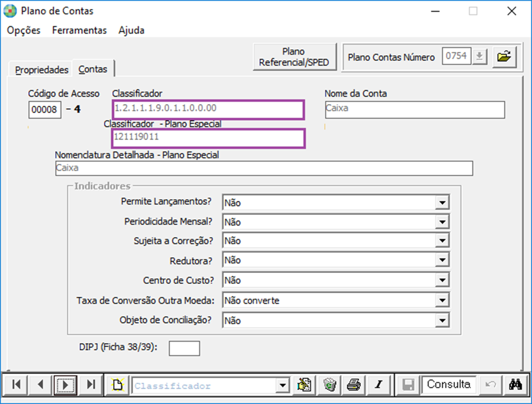532x404 pixels.
Task: Click the Classificador field
Action: (x=208, y=109)
